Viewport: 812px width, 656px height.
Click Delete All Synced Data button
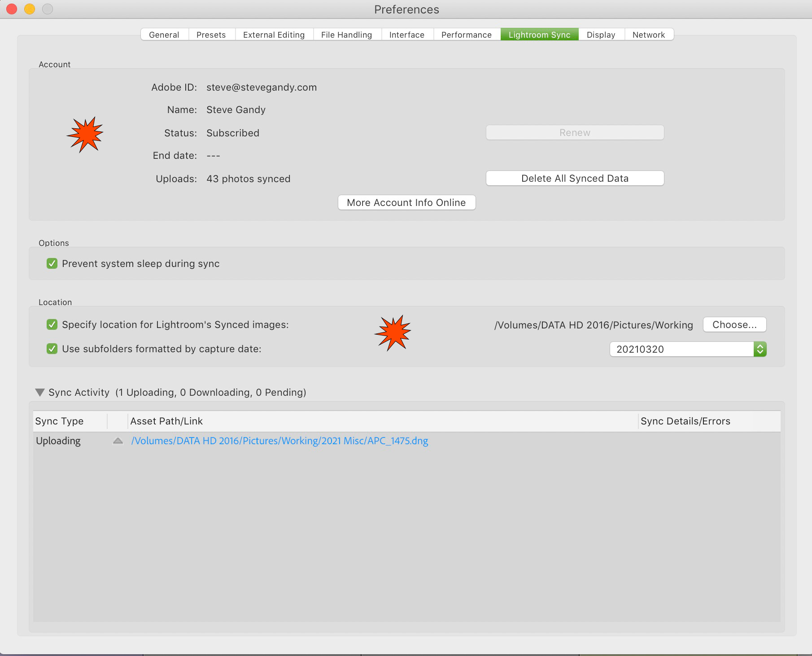tap(575, 178)
